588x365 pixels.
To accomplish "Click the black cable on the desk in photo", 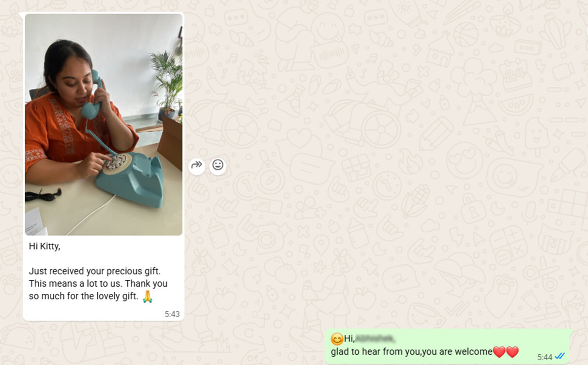I will pyautogui.click(x=43, y=195).
